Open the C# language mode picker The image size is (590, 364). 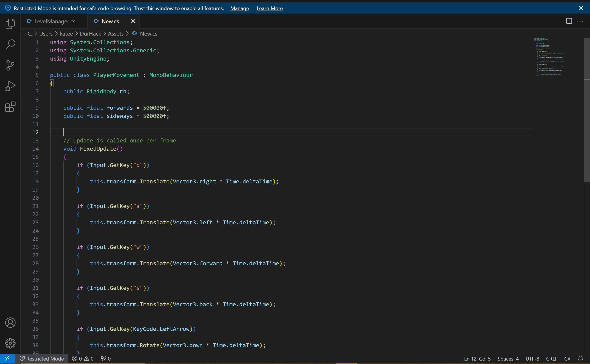[x=568, y=358]
